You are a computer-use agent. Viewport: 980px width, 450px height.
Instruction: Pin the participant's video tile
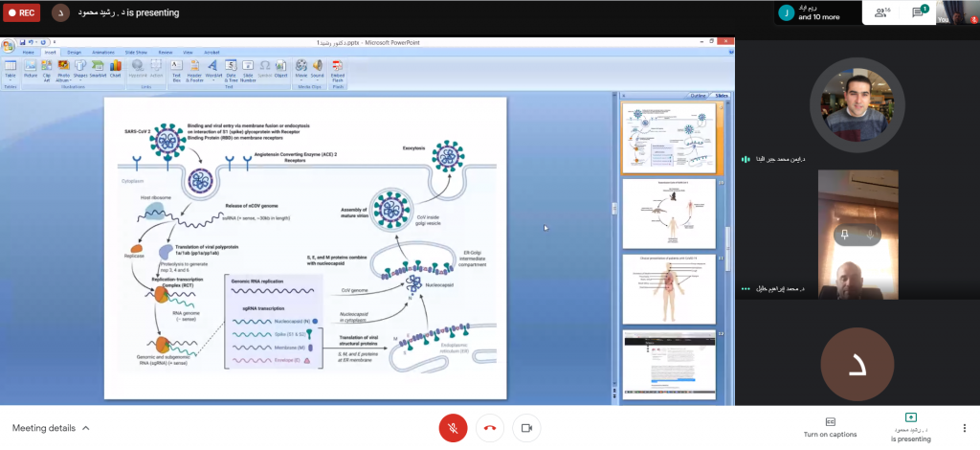(845, 234)
